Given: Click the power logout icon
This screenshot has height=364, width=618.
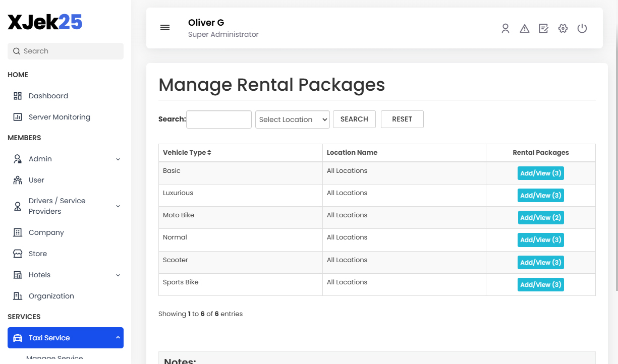Looking at the screenshot, I should pos(582,28).
